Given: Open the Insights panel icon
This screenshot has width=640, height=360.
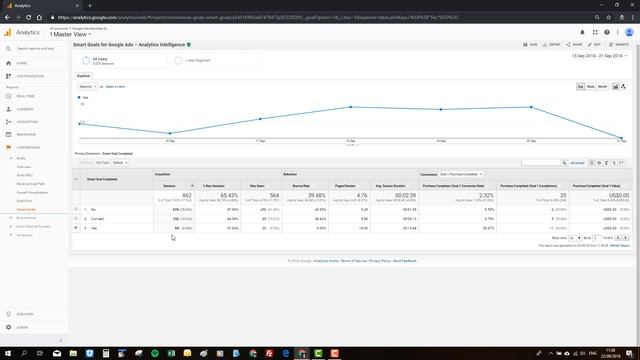Looking at the screenshot, I should tap(611, 44).
